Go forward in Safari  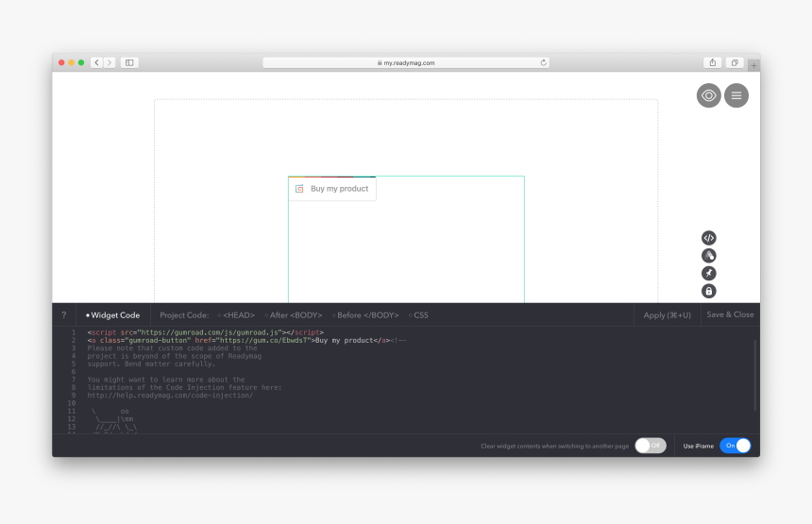pyautogui.click(x=110, y=62)
